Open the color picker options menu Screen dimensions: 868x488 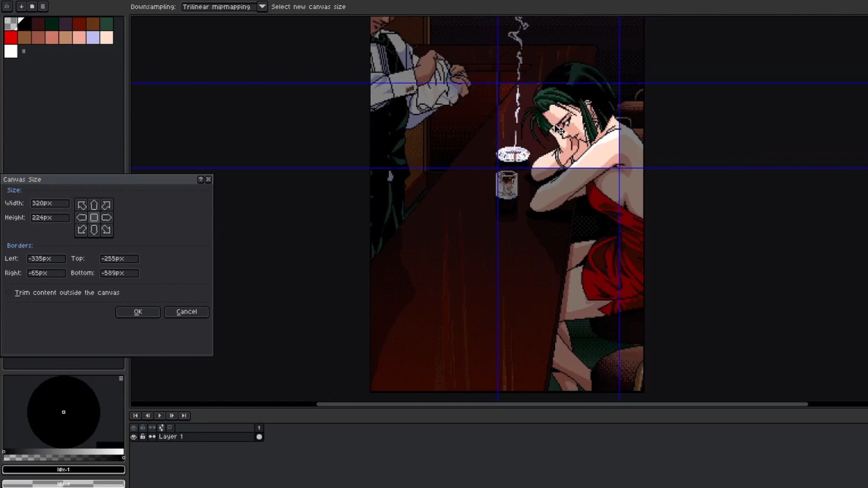[121, 378]
